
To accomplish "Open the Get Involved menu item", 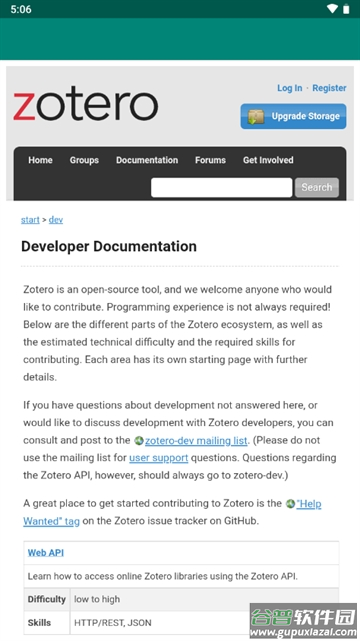I will click(268, 160).
